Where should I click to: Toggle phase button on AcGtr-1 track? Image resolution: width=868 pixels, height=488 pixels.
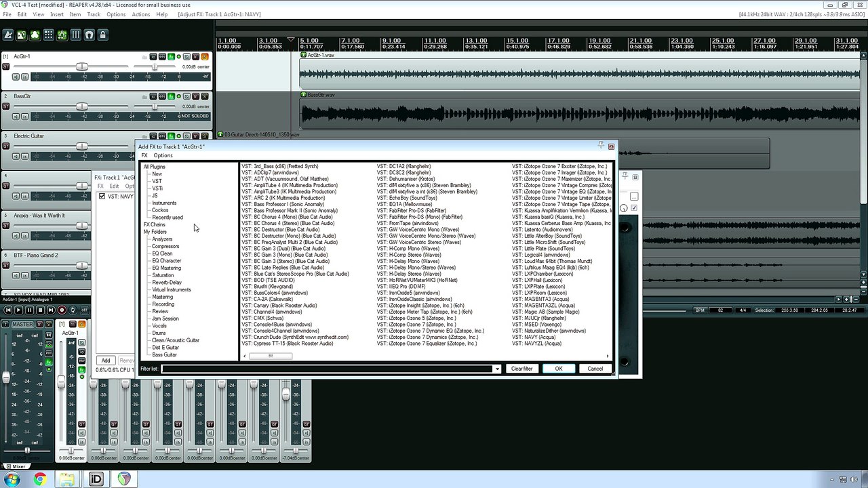click(x=187, y=57)
